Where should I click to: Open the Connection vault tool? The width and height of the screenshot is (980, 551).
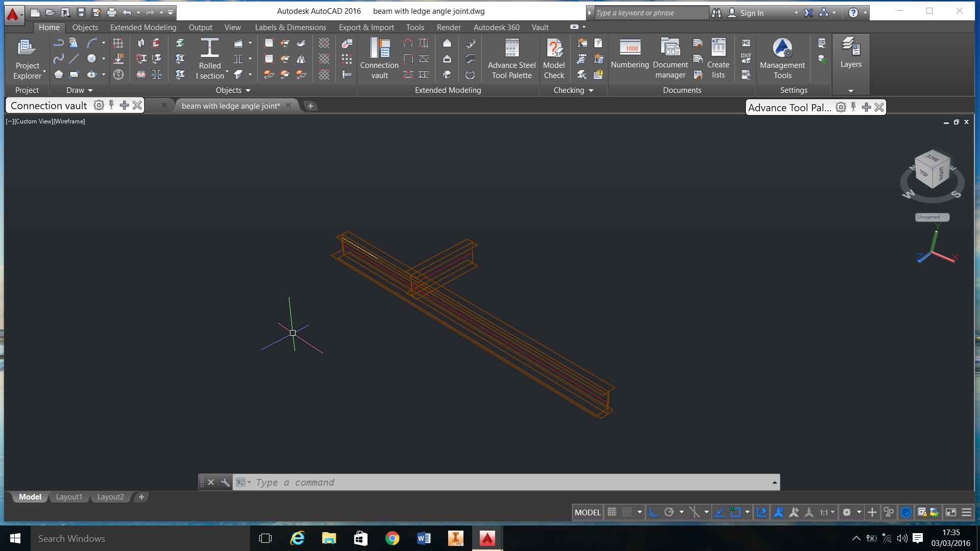[x=379, y=59]
